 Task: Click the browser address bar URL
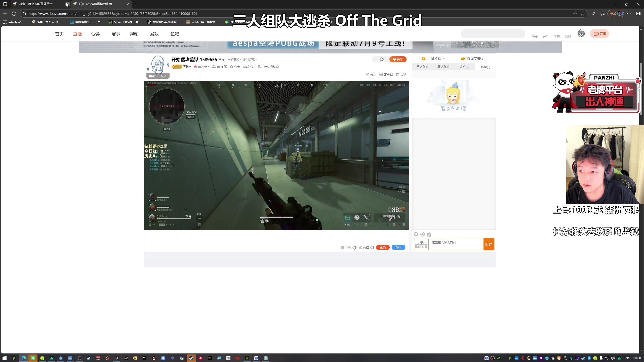tap(113, 14)
